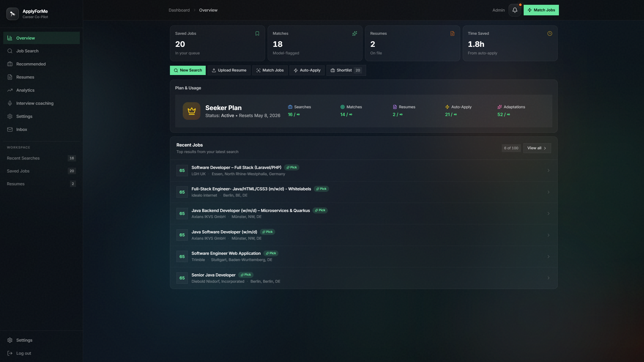The width and height of the screenshot is (644, 362).
Task: Expand the Java Software Developer row arrow
Action: coord(548,235)
